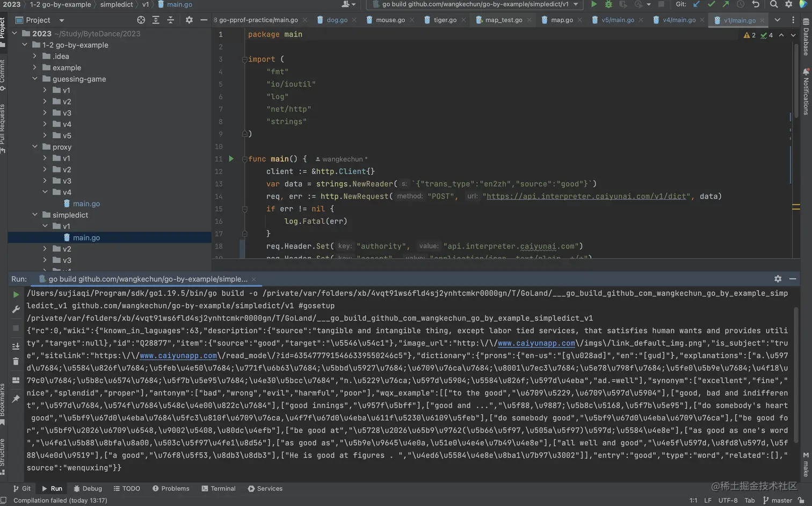Click the Stop square in top toolbar
This screenshot has width=812, height=506.
pyautogui.click(x=661, y=4)
